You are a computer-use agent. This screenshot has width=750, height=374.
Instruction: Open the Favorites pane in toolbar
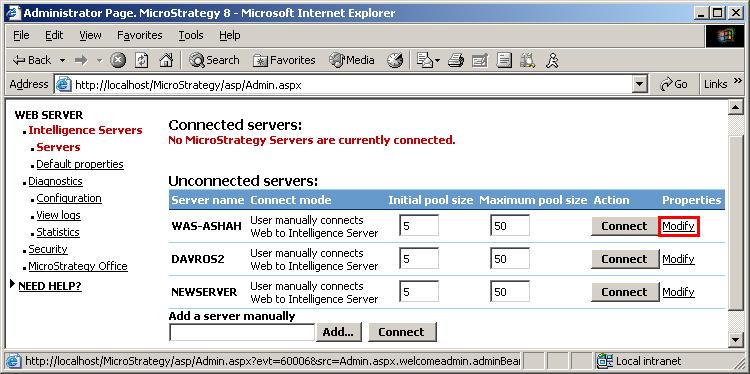(x=284, y=60)
